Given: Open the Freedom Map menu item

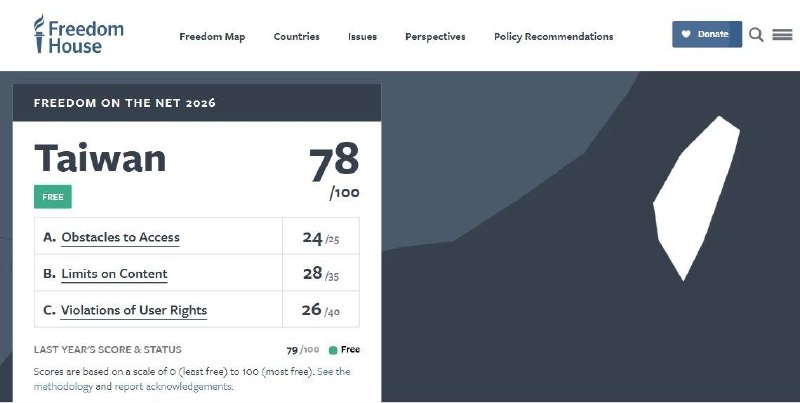Looking at the screenshot, I should pos(212,37).
